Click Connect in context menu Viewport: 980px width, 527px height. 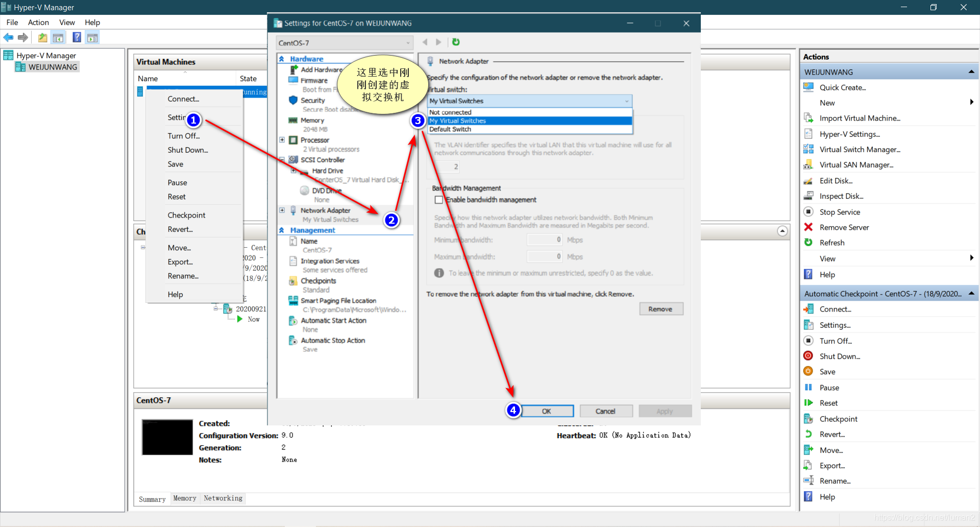pos(183,99)
